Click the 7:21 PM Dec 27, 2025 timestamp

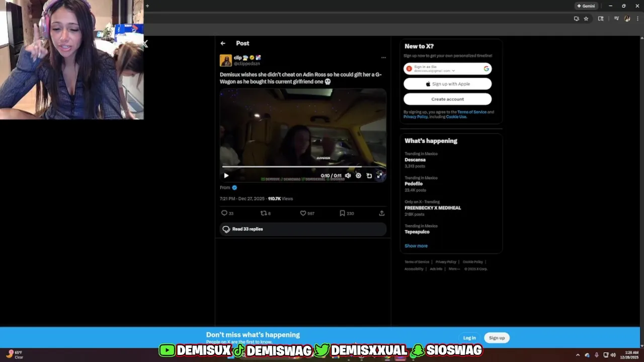(x=242, y=199)
